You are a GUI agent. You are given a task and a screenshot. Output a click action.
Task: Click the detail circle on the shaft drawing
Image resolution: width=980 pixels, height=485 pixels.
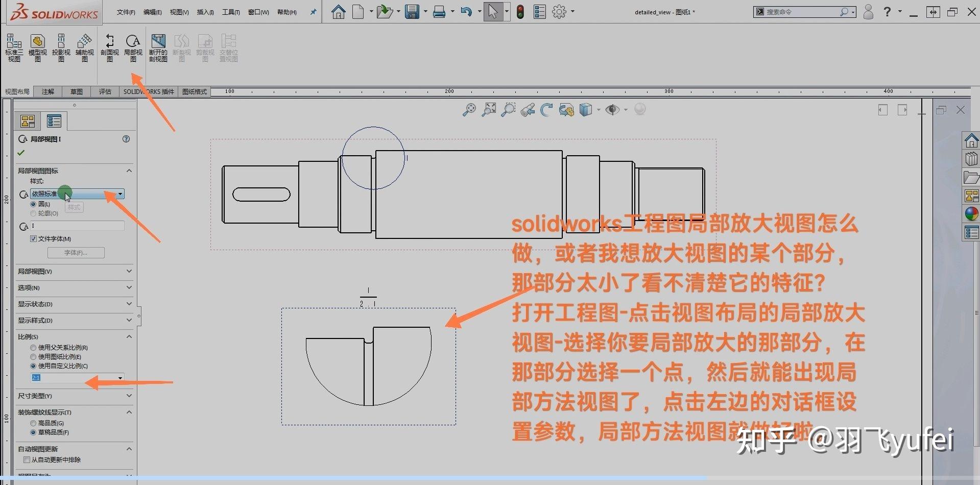pyautogui.click(x=373, y=158)
